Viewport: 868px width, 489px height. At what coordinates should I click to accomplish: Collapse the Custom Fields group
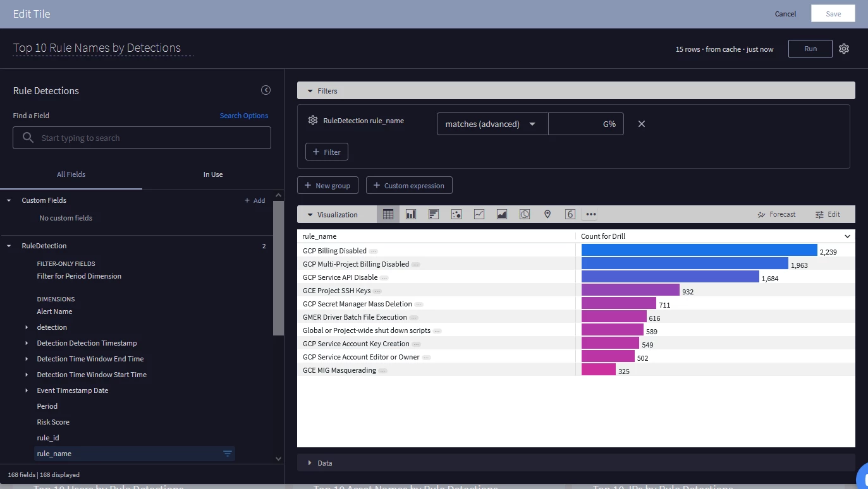(9, 200)
